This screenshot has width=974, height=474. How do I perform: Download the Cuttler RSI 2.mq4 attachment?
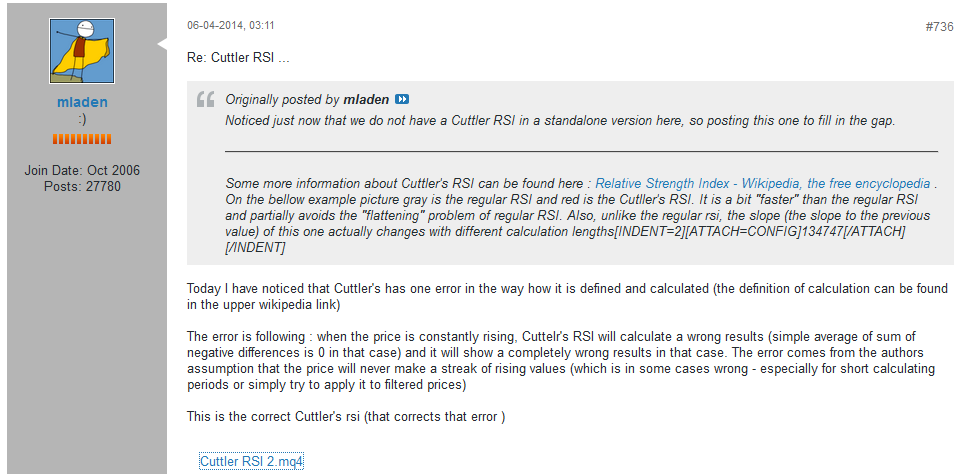pos(251,461)
